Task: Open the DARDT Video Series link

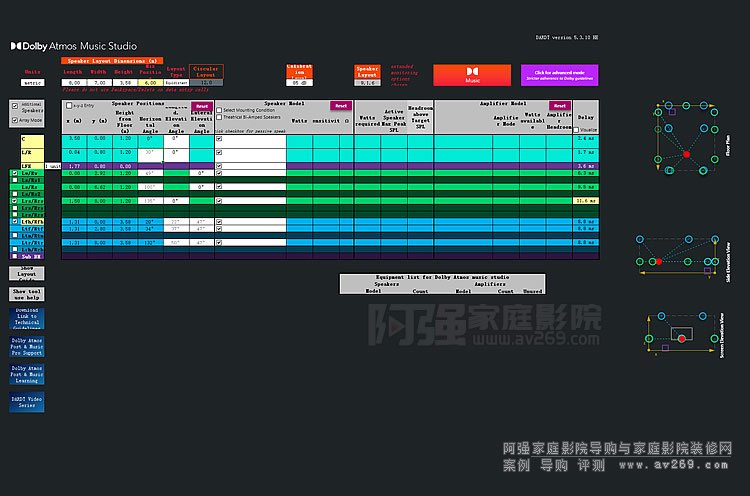Action: click(27, 401)
